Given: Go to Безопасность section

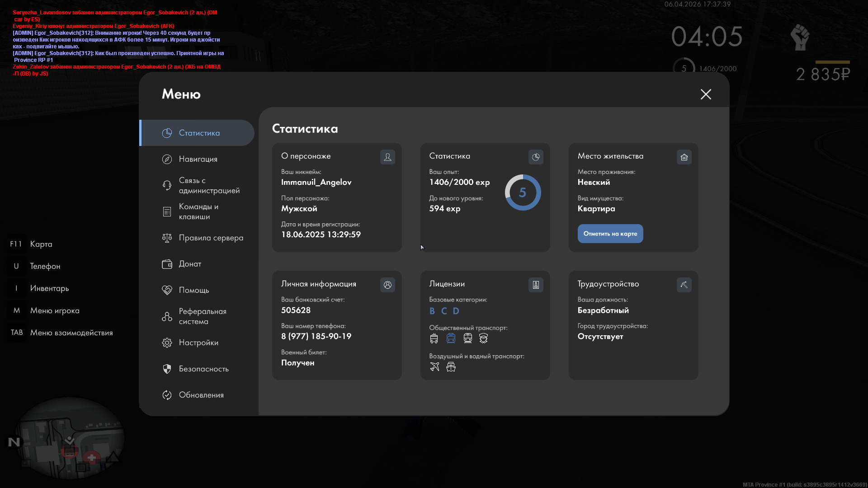Looking at the screenshot, I should click(x=203, y=369).
